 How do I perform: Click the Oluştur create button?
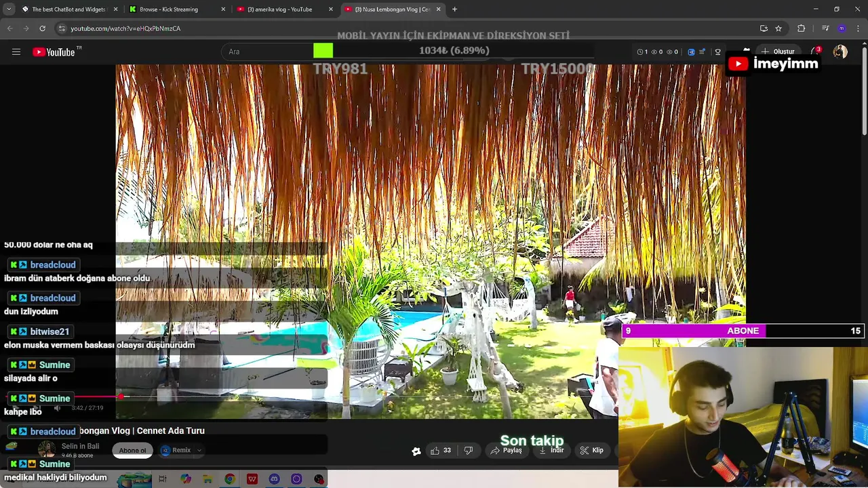tap(777, 52)
